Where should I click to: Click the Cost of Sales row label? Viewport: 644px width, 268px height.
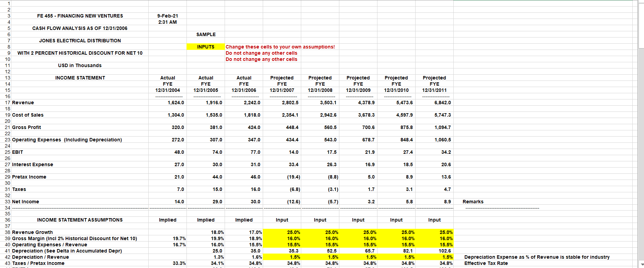click(x=28, y=115)
